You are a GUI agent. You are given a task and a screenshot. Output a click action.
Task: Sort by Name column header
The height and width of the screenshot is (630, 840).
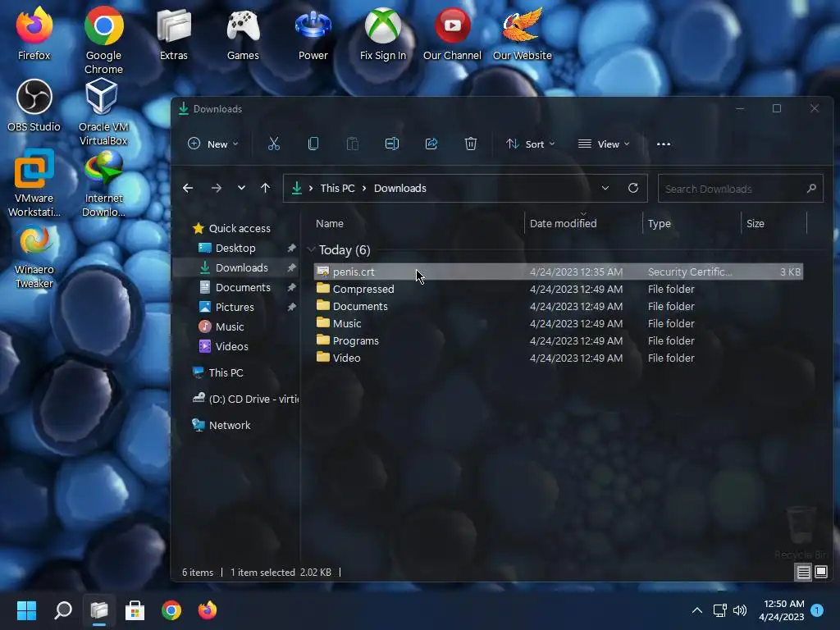(330, 223)
